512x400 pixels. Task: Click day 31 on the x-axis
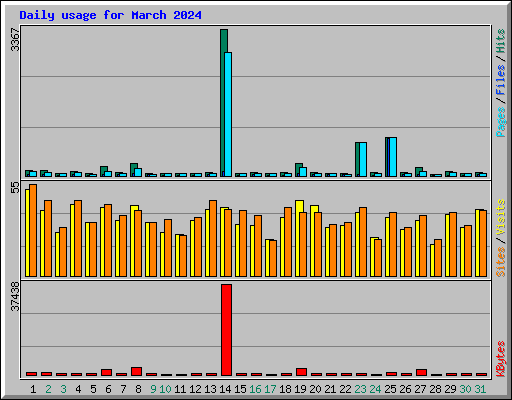tap(480, 389)
